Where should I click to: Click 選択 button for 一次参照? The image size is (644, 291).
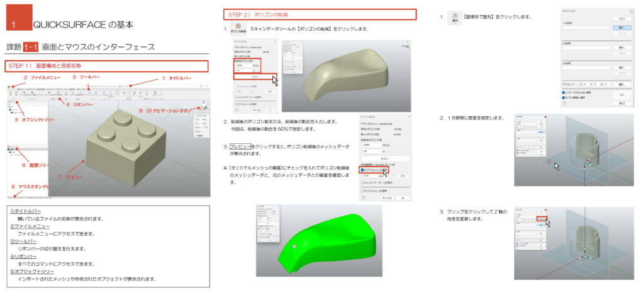tap(622, 28)
